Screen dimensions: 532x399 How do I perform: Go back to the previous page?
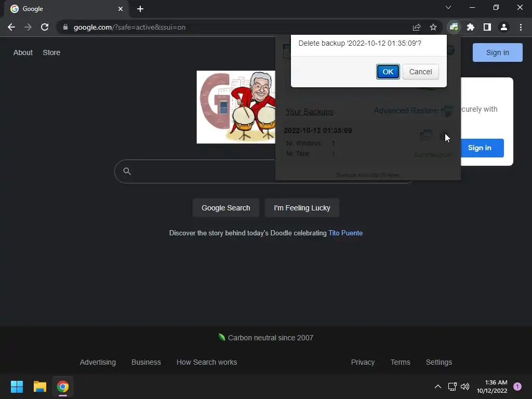pos(11,27)
